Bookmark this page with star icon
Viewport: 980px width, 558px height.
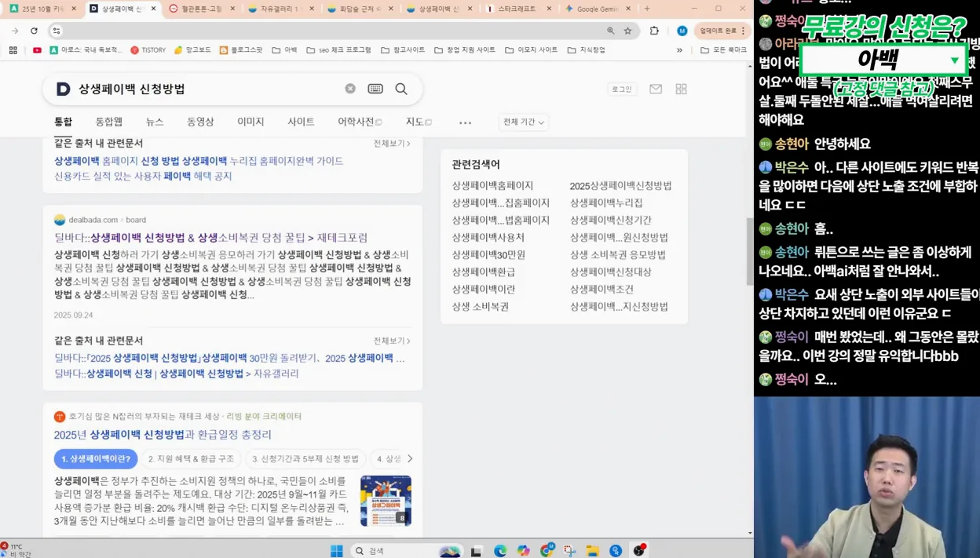[628, 31]
